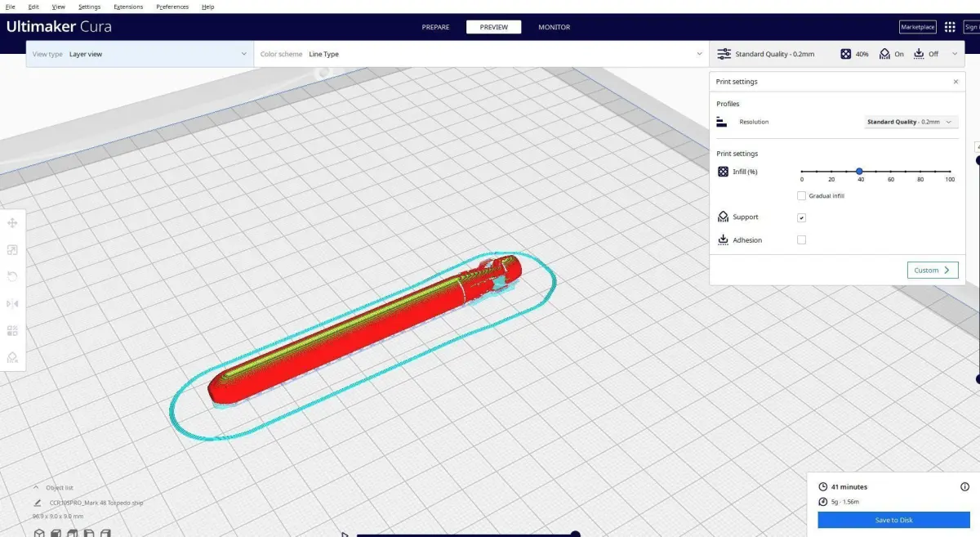Play the layer simulation

point(345,535)
